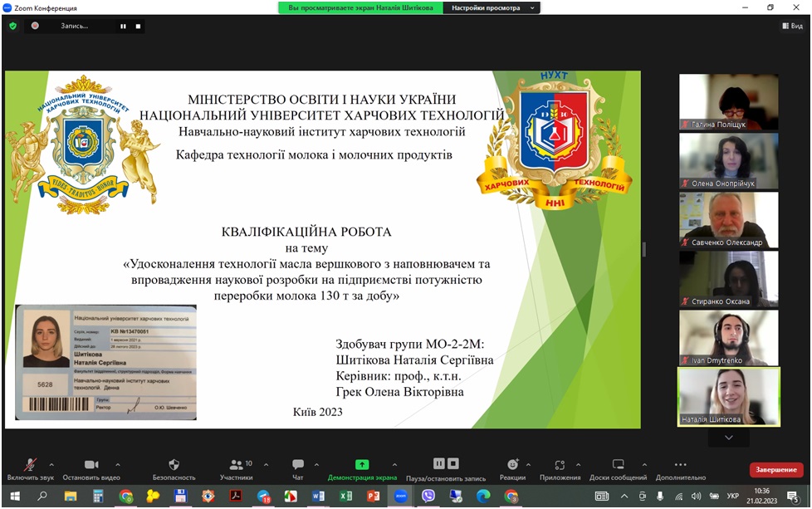Select Наталія Шитікова video thumbnail
This screenshot has height=509, width=812.
729,397
